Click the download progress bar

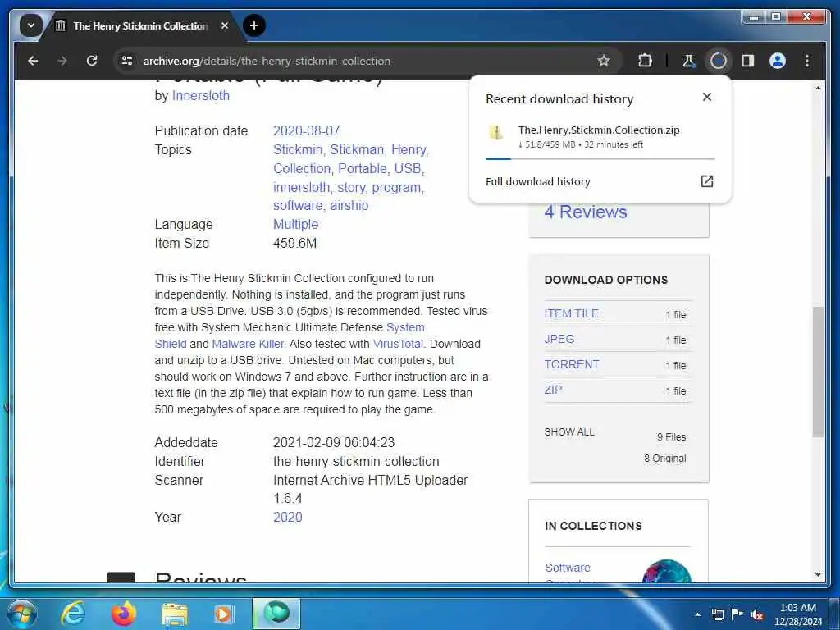click(x=600, y=158)
